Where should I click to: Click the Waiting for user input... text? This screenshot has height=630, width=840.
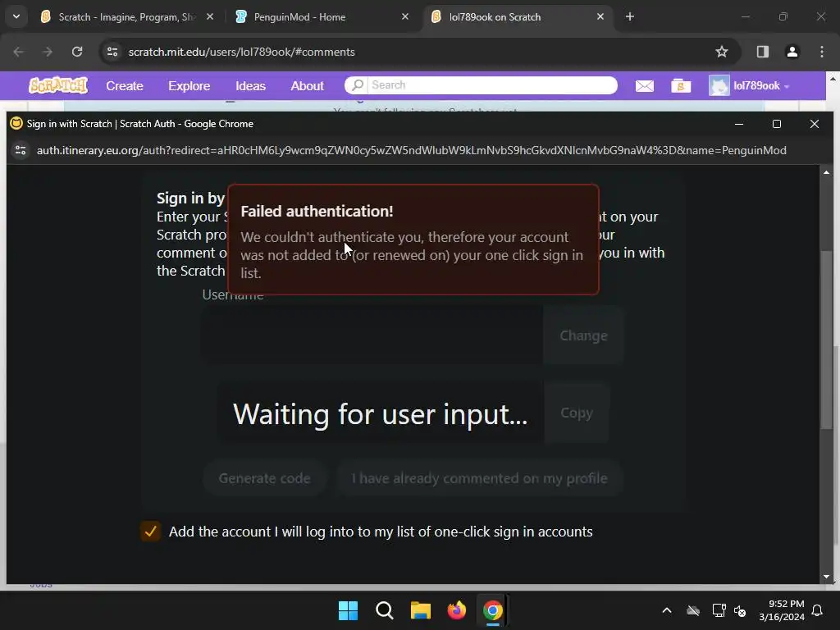pos(381,414)
